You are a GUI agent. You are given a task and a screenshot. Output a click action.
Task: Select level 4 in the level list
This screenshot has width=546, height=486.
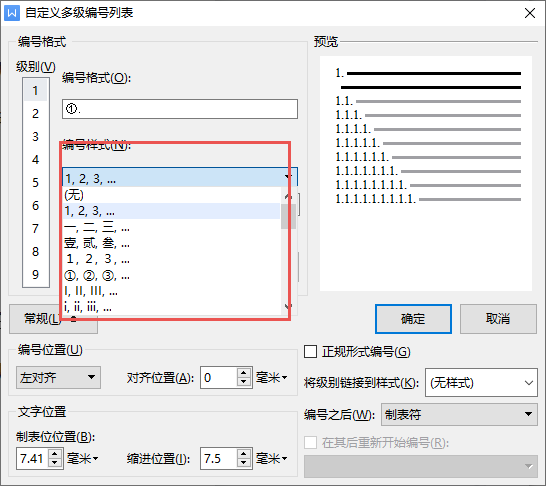pyautogui.click(x=36, y=159)
